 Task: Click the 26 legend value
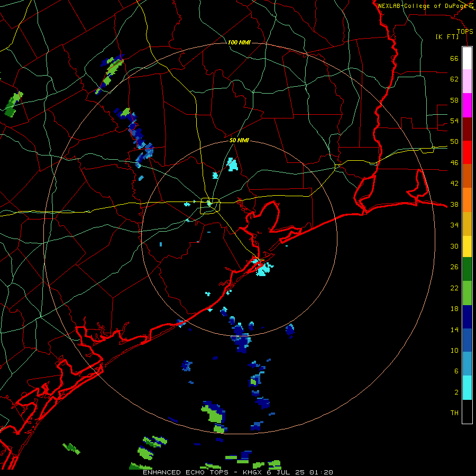coord(454,267)
